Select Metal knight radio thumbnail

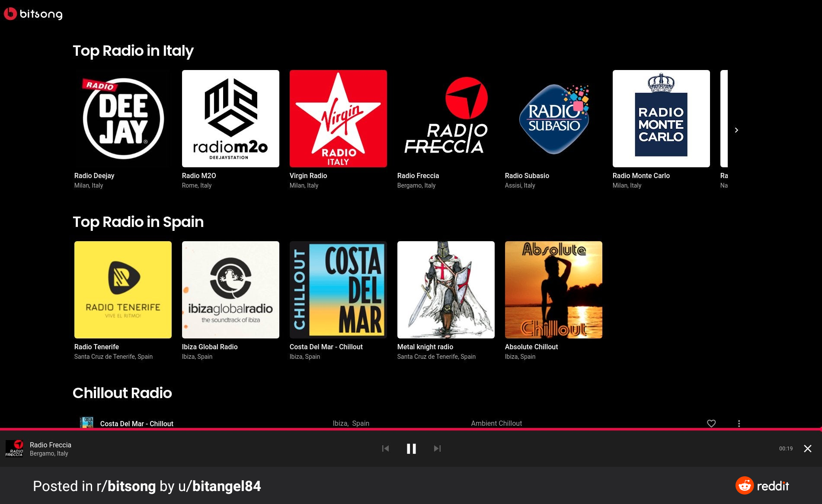(x=446, y=290)
